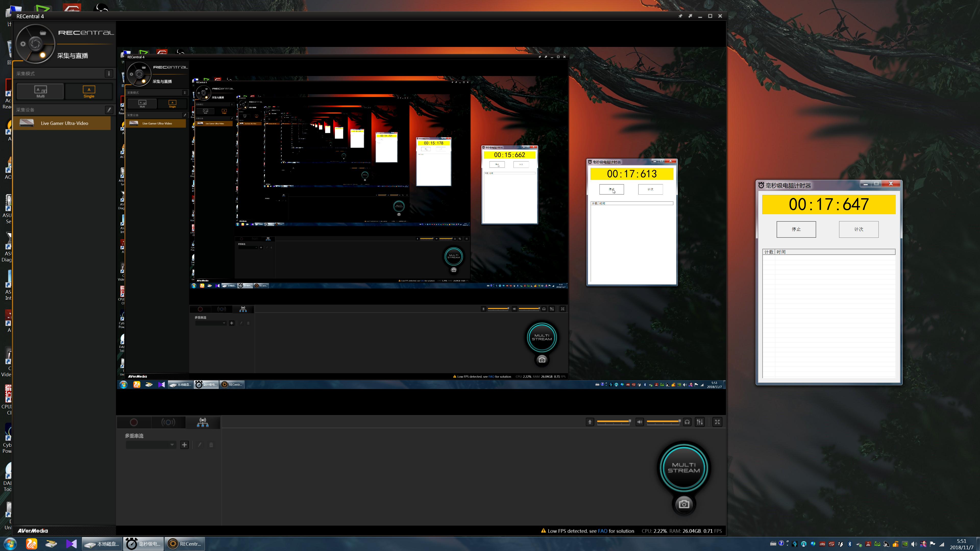The height and width of the screenshot is (551, 980).
Task: Edit capture device with pencil icon
Action: click(109, 110)
